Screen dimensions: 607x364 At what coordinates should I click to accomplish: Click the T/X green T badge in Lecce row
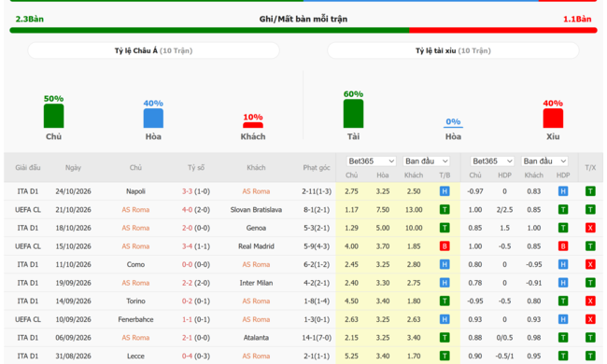click(590, 356)
